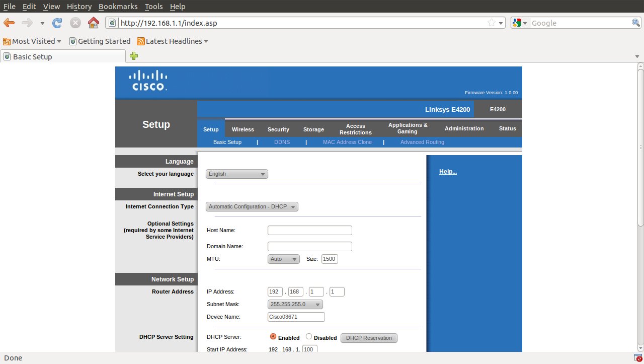This screenshot has height=364, width=644.
Task: Open the Bookmarks menu
Action: (118, 7)
